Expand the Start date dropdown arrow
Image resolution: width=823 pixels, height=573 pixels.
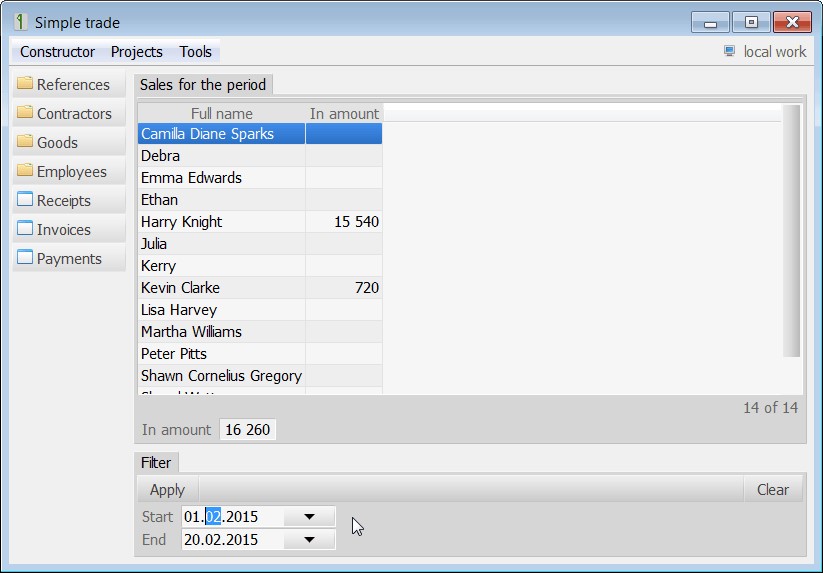pyautogui.click(x=309, y=517)
